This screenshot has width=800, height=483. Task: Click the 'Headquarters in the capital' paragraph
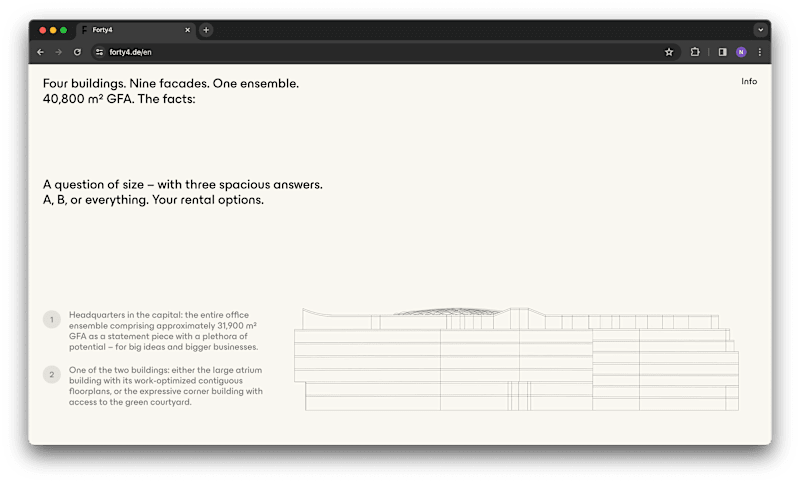click(x=163, y=331)
